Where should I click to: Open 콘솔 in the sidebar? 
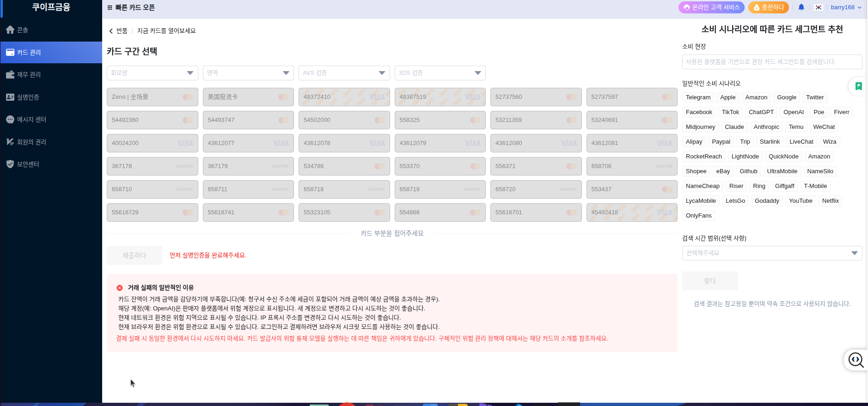(x=51, y=30)
